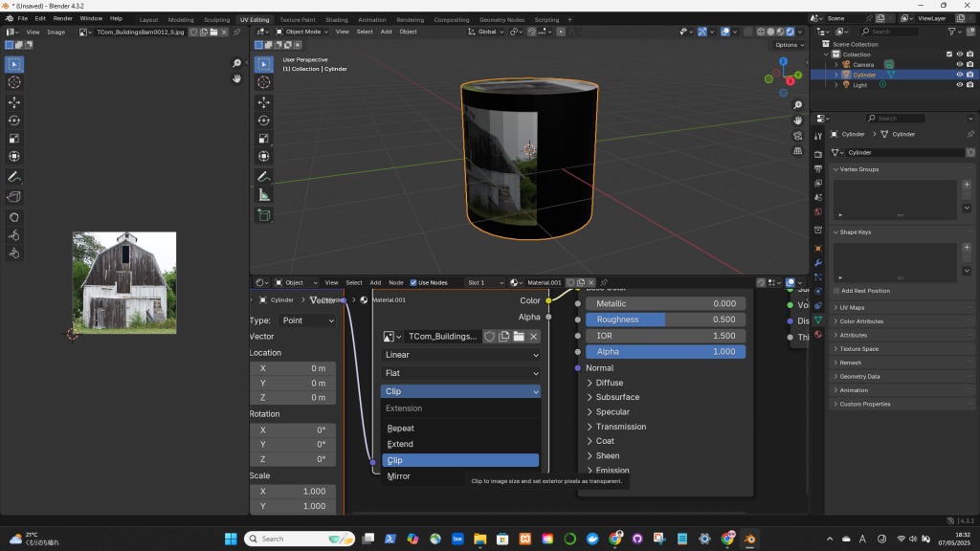
Task: Open the Modifiers wrench properties tab
Action: point(818,262)
